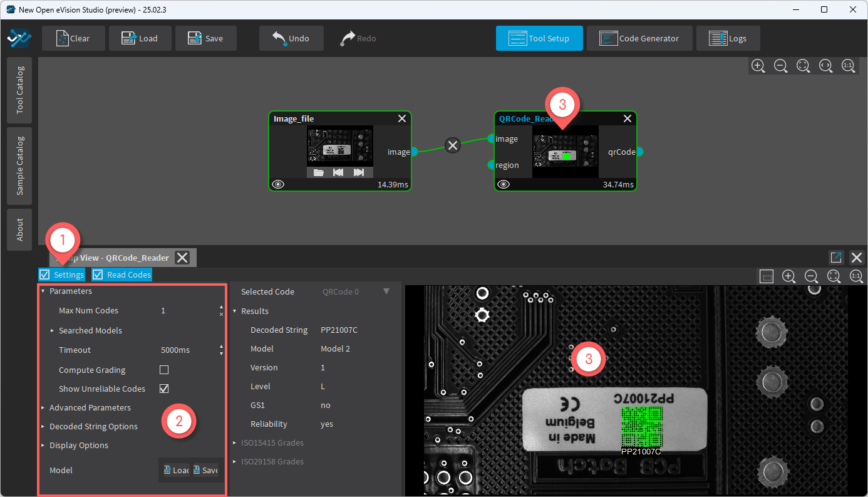This screenshot has height=497, width=868.
Task: Toggle the eye icon on the Image_file node
Action: pos(279,184)
